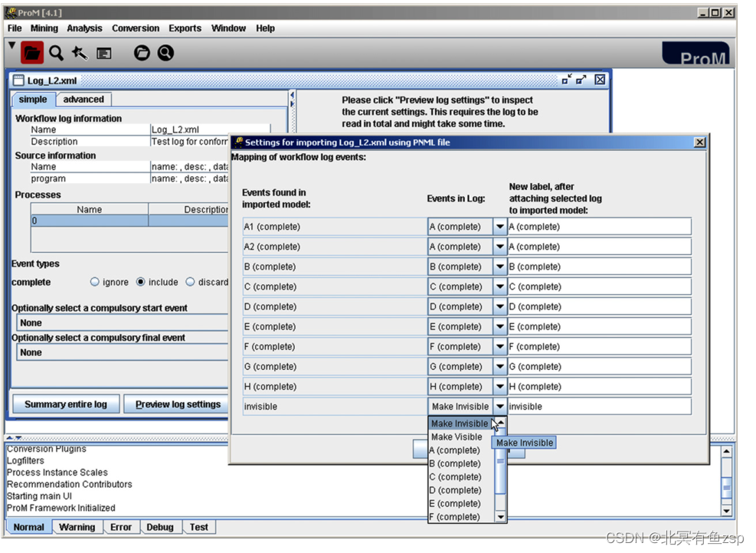756x553 pixels.
Task: Open the log event dropdown for A2 (complete)
Action: point(499,247)
